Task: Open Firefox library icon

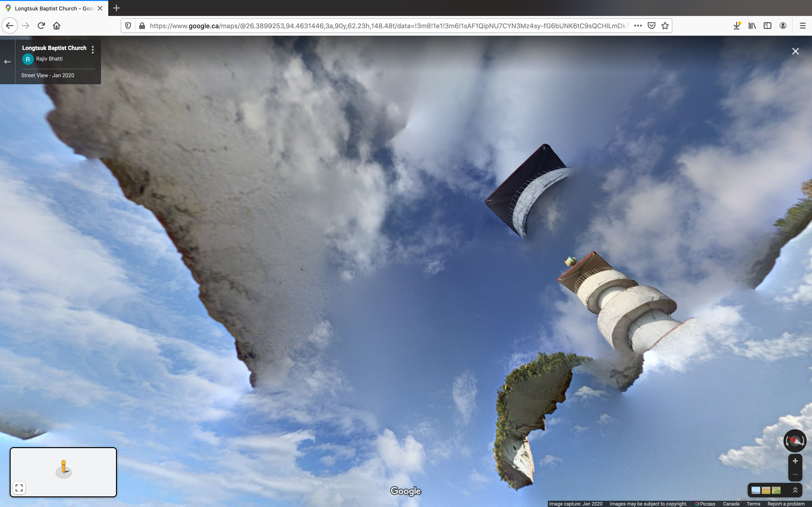Action: pos(752,26)
